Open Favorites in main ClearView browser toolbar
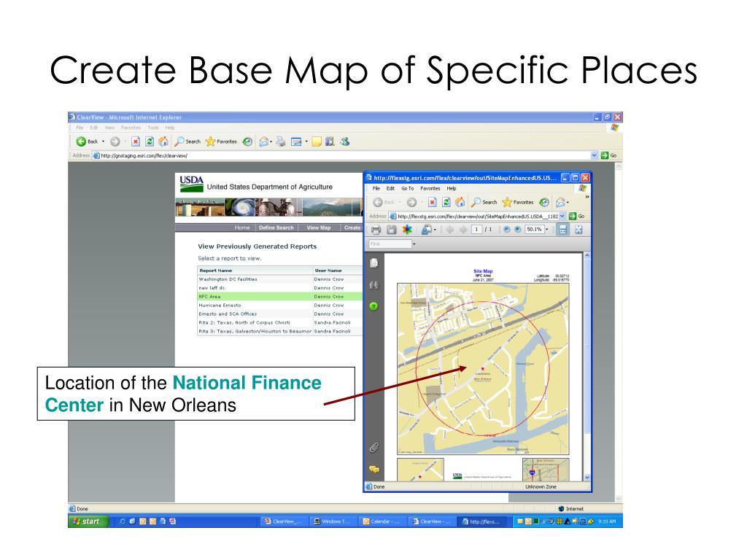 coord(221,141)
